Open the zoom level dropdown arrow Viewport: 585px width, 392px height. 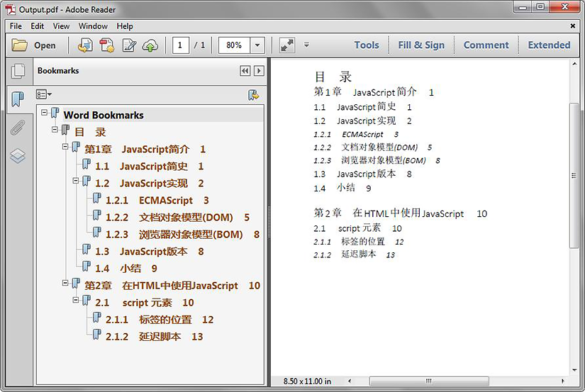257,45
